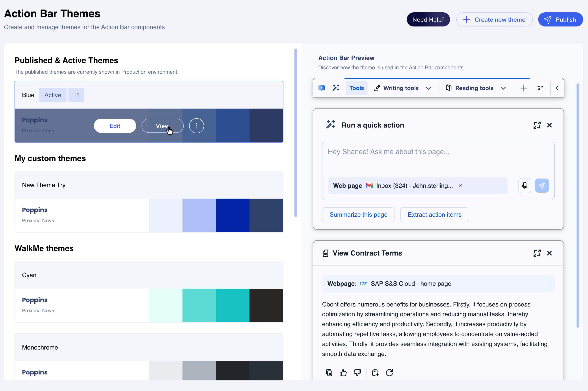Click the send message paper-plane icon
Screen dimensions: 588x391
point(542,186)
